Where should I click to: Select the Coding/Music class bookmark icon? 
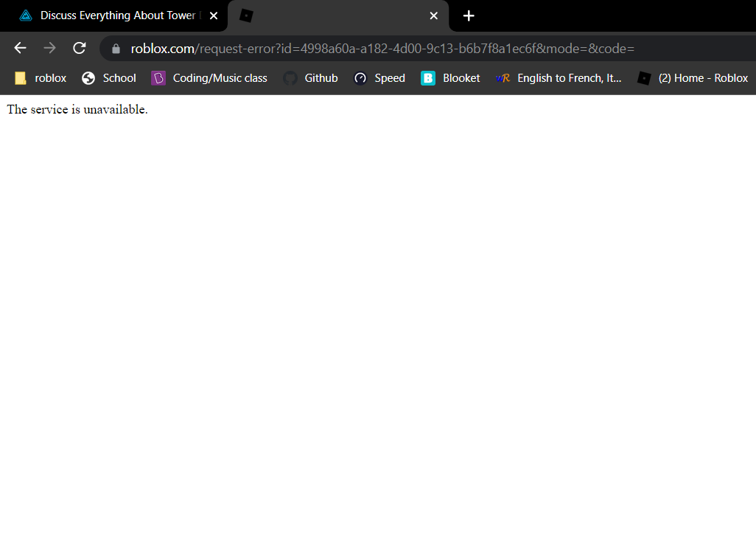(x=158, y=77)
